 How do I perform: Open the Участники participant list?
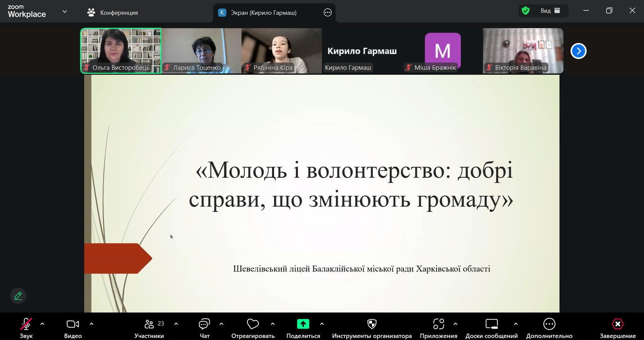(150, 324)
